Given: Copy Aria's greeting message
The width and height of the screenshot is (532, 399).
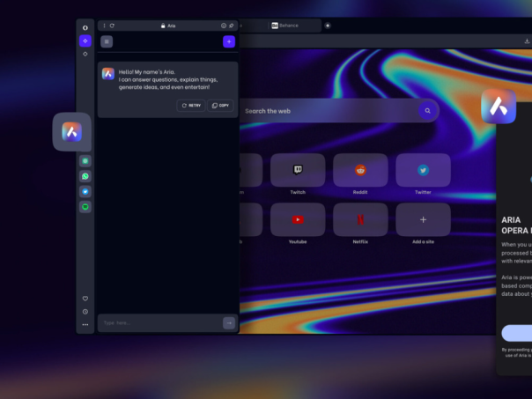Looking at the screenshot, I should point(220,105).
